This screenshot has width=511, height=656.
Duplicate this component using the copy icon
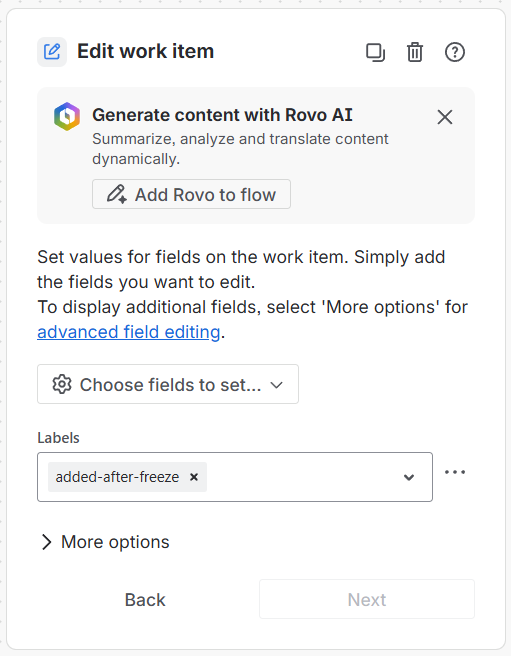[375, 53]
